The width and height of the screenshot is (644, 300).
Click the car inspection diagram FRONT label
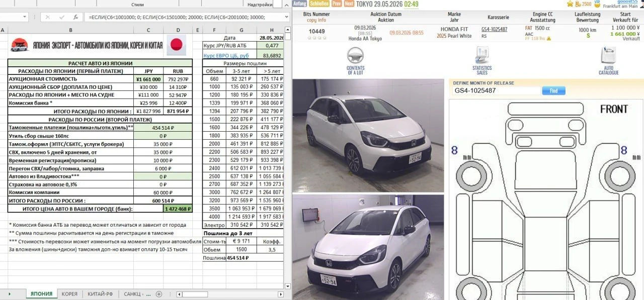tap(614, 109)
